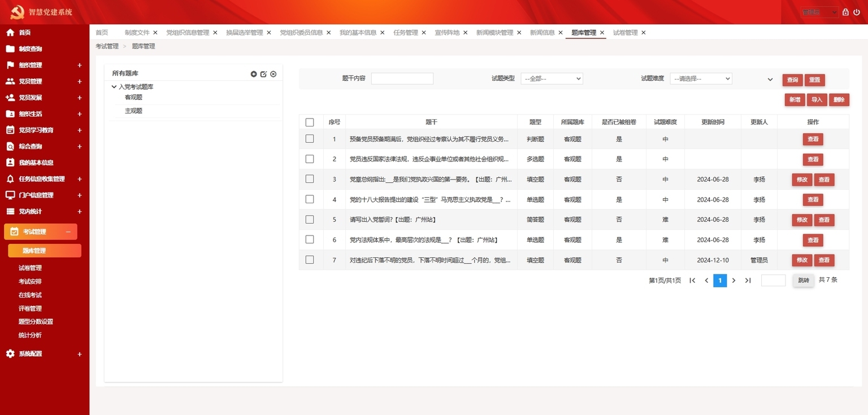This screenshot has height=415, width=868.
Task: Open the 试题类型 dropdown
Action: pos(552,78)
